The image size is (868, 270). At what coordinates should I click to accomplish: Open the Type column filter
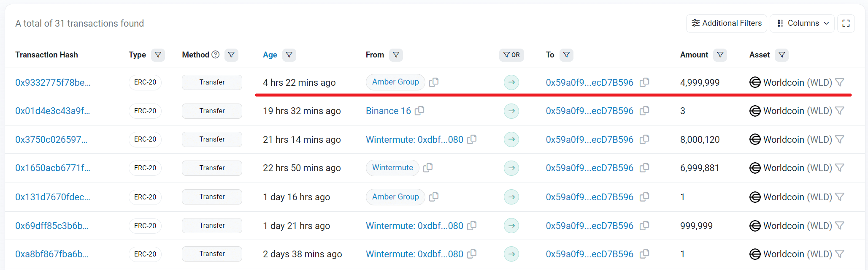tap(158, 55)
